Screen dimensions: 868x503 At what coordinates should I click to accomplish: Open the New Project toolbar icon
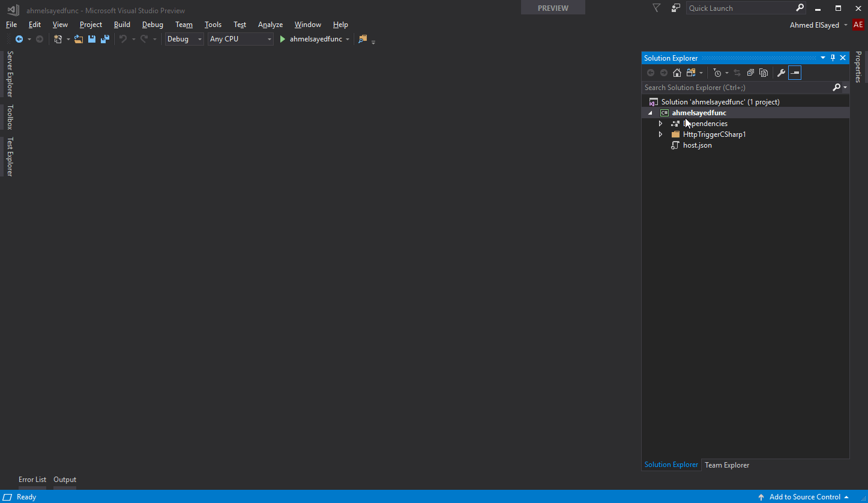(58, 38)
